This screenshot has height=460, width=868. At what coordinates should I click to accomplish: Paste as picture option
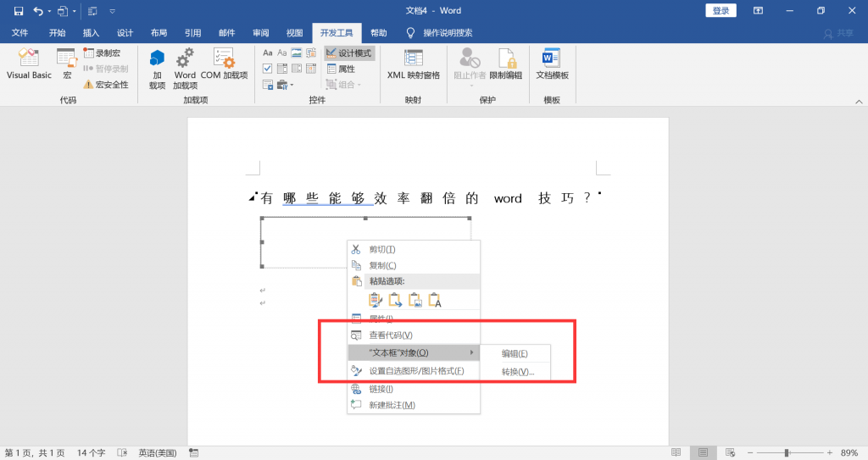pos(415,300)
